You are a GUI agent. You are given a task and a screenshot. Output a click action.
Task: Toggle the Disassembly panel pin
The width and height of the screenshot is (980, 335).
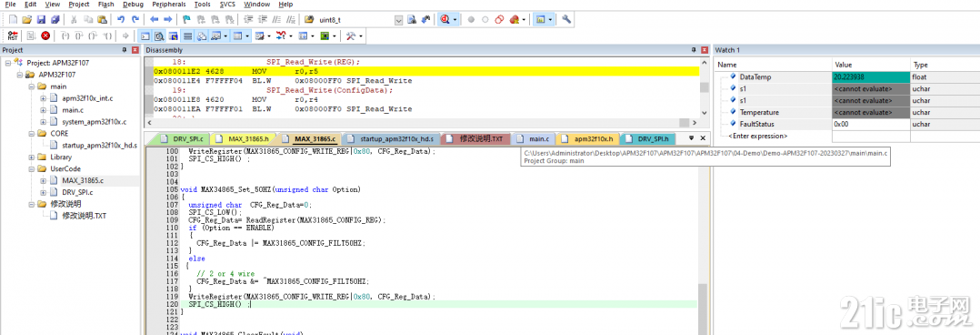point(693,50)
